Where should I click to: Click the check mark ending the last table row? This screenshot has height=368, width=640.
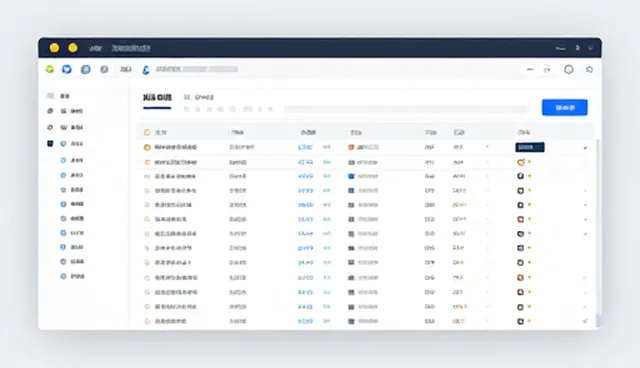pyautogui.click(x=585, y=321)
